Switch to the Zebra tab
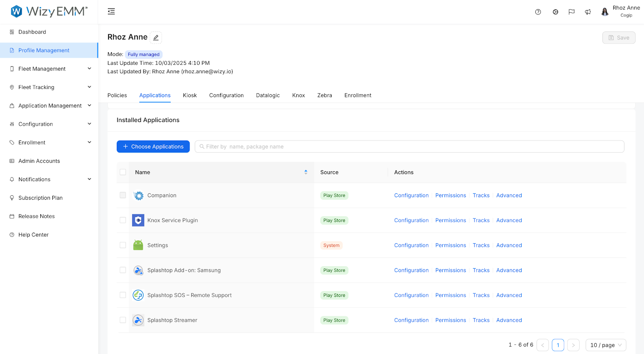 [x=325, y=95]
